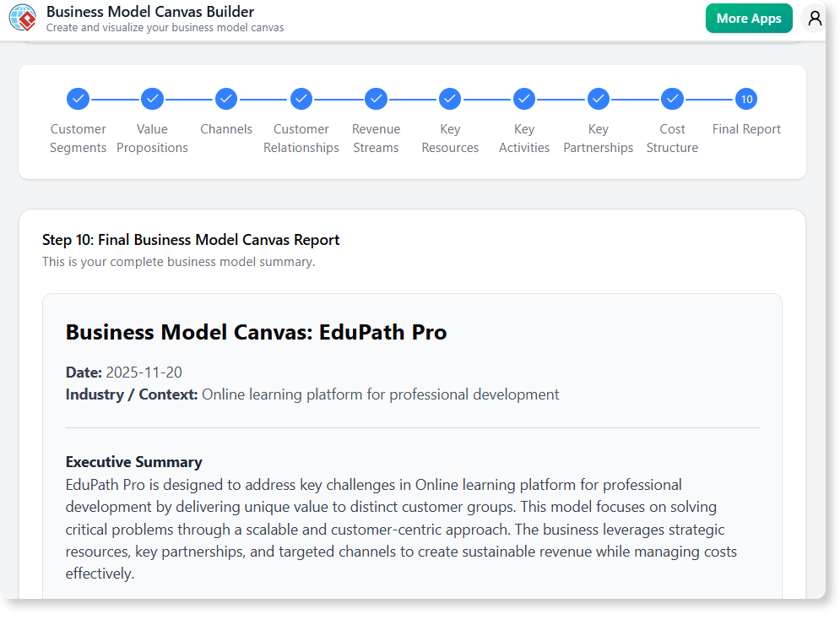Viewport: 840px width, 620px height.
Task: Select the Channels step checkmark icon
Action: [x=225, y=99]
